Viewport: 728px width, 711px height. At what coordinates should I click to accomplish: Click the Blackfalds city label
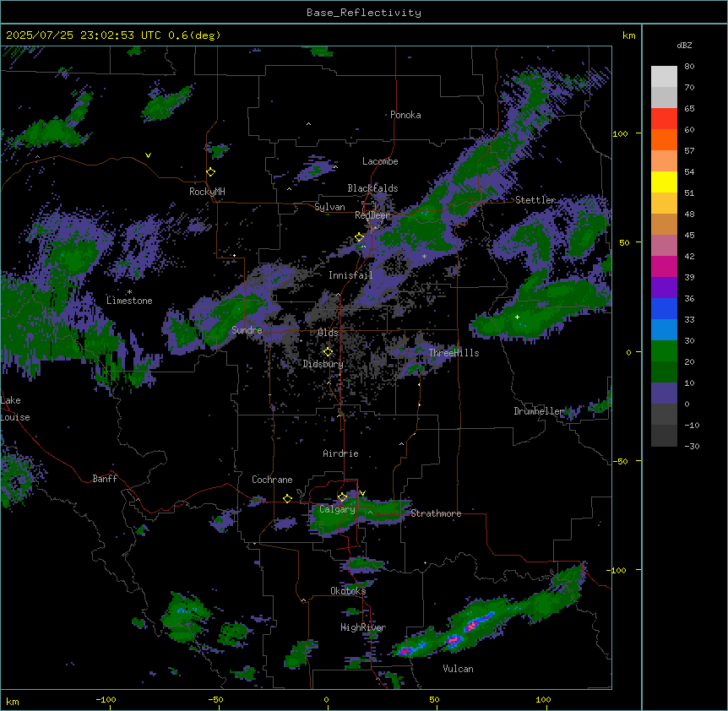point(372,188)
